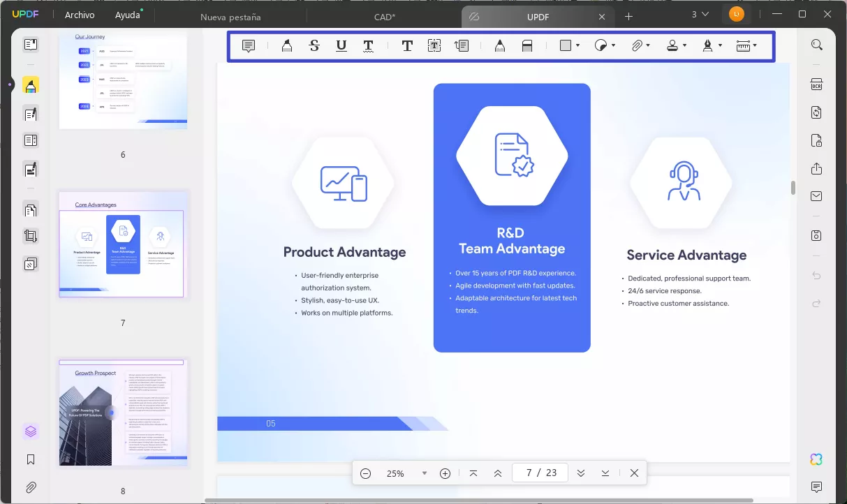847x504 pixels.
Task: Undo the last action
Action: (816, 276)
